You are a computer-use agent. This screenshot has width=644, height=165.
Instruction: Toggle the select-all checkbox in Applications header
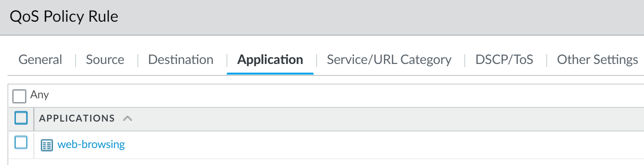[x=21, y=118]
